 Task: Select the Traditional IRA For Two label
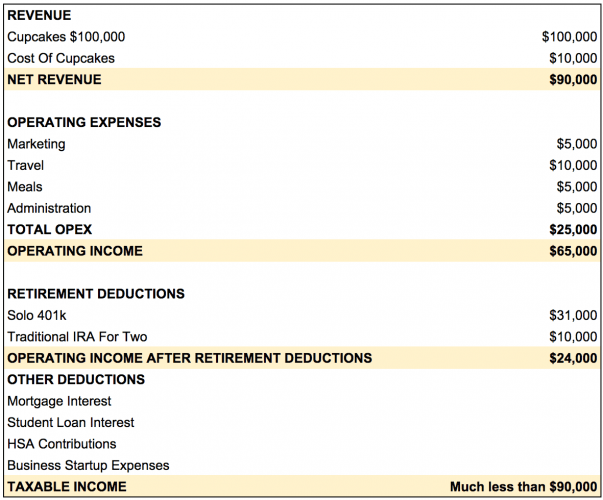point(77,337)
